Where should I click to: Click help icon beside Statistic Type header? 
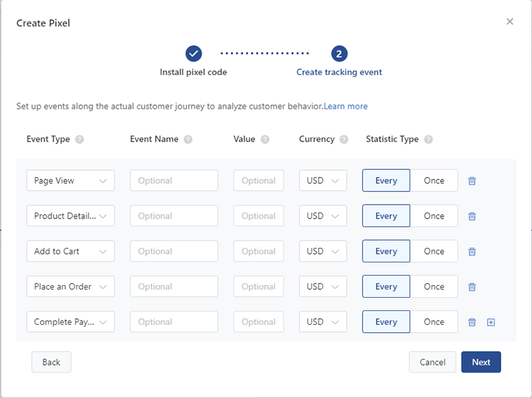(428, 140)
